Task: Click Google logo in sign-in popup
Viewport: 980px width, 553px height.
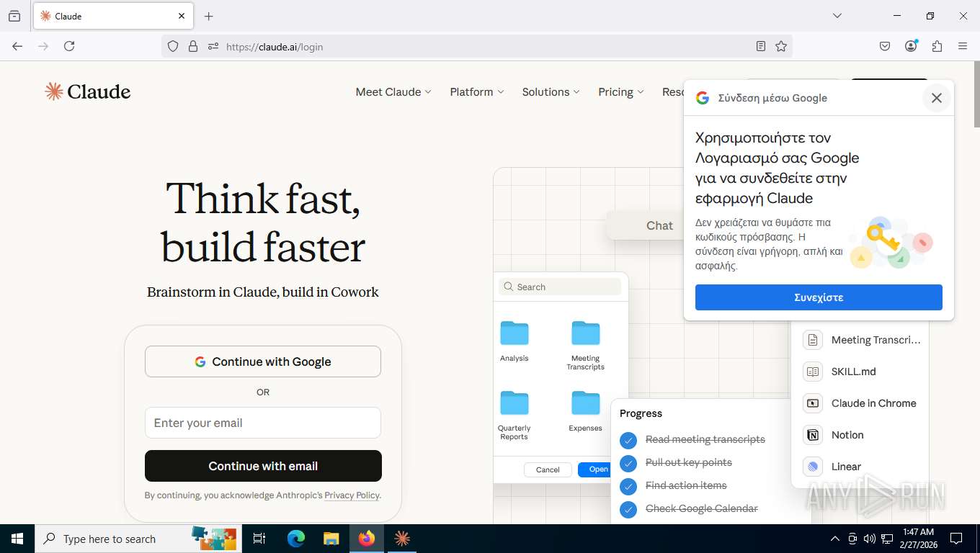Action: [703, 98]
